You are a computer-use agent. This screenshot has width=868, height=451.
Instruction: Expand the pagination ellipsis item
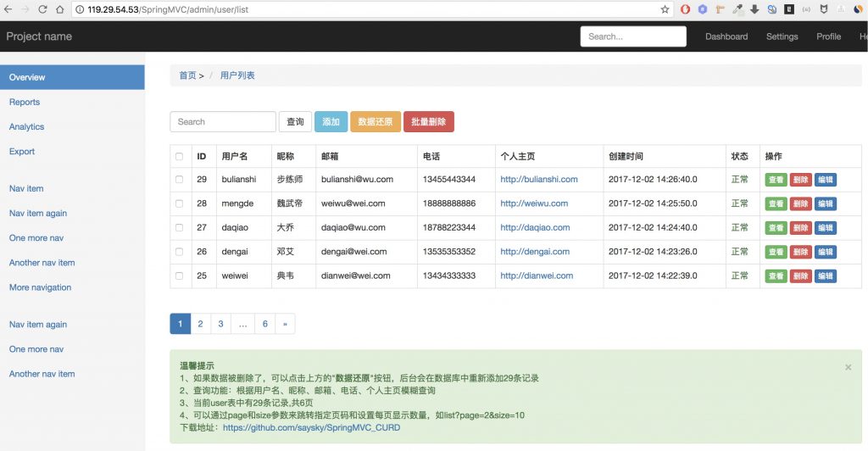point(242,324)
